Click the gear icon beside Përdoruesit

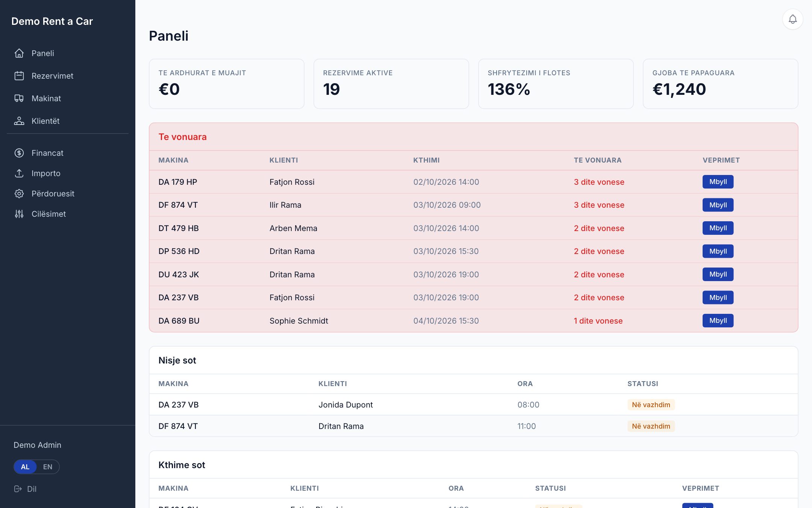point(19,193)
